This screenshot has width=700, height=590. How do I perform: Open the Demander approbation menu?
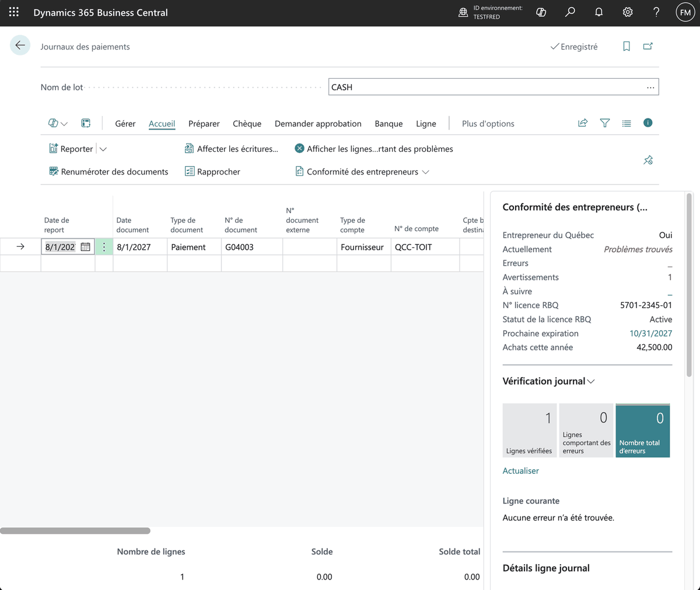pos(318,124)
